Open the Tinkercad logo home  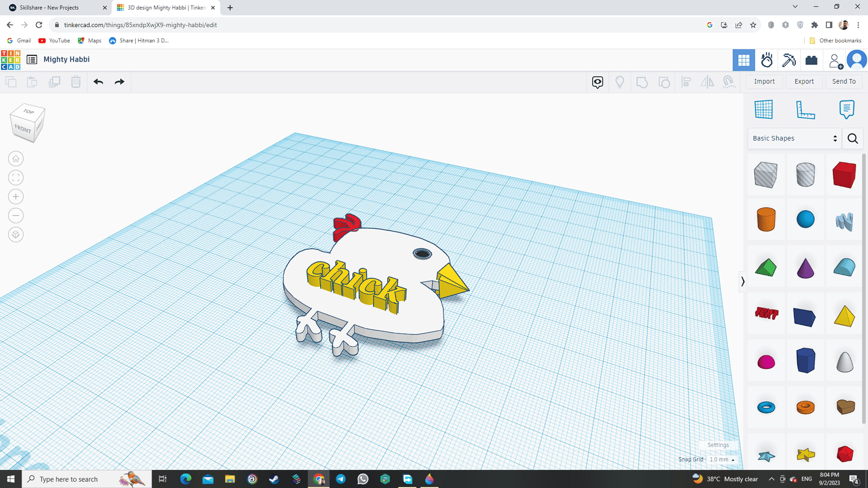pos(11,60)
